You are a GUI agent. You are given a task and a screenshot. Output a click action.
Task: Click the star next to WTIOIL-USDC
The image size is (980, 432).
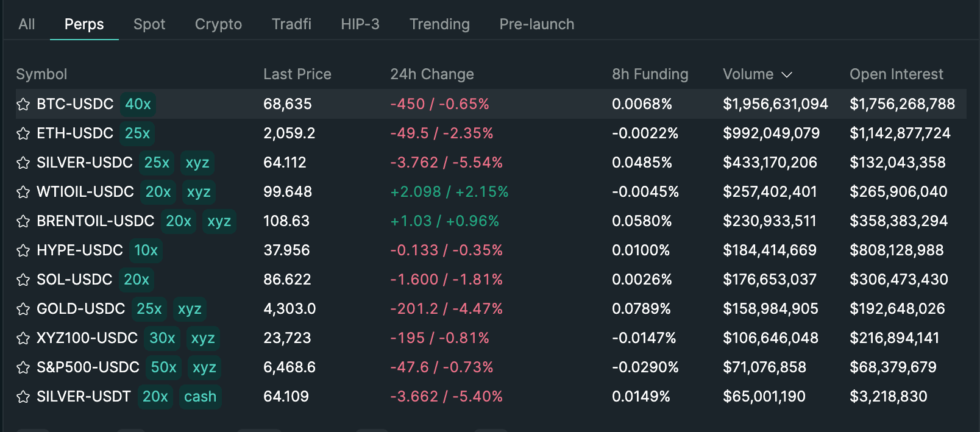(23, 192)
